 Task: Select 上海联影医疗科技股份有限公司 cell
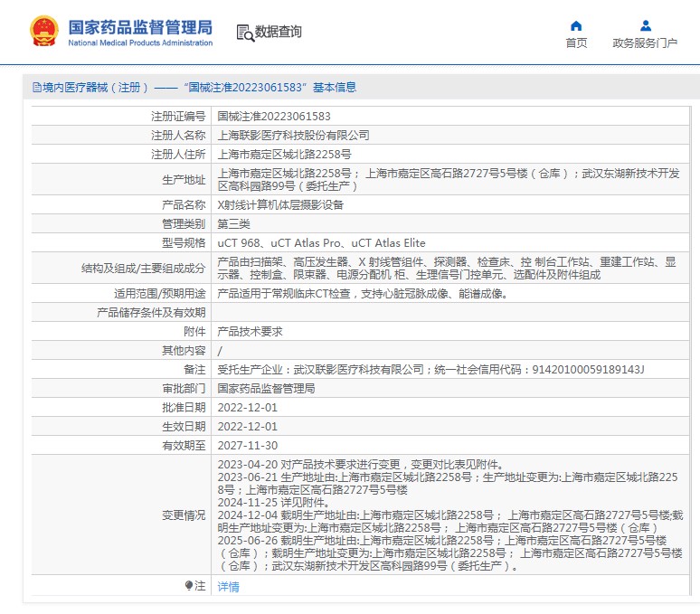(450, 136)
